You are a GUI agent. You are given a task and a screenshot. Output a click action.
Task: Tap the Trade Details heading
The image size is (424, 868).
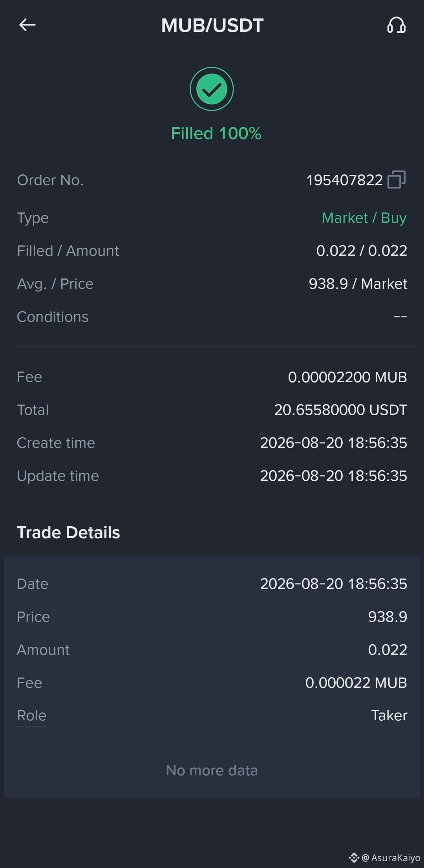(68, 533)
